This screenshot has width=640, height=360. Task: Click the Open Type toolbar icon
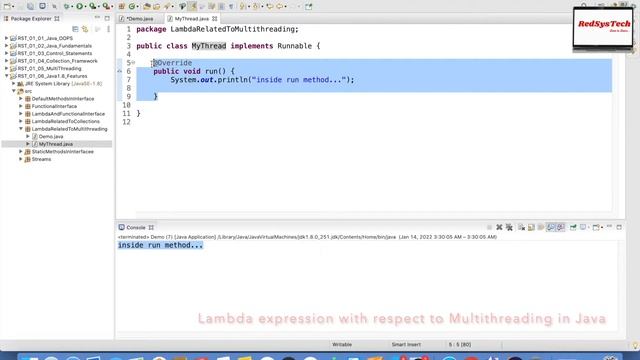coord(147,6)
